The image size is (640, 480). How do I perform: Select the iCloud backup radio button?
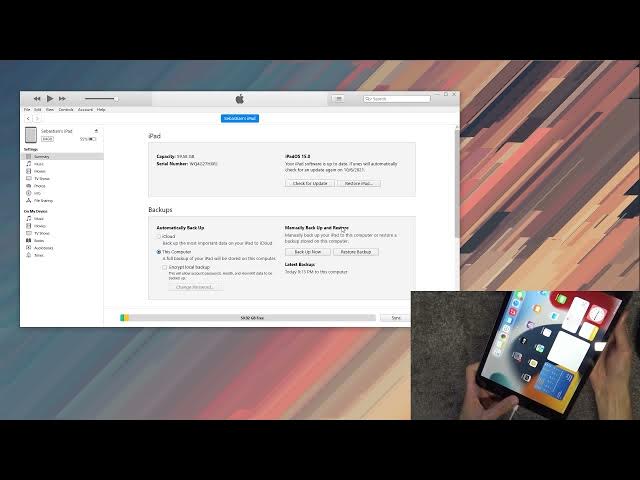pos(159,237)
